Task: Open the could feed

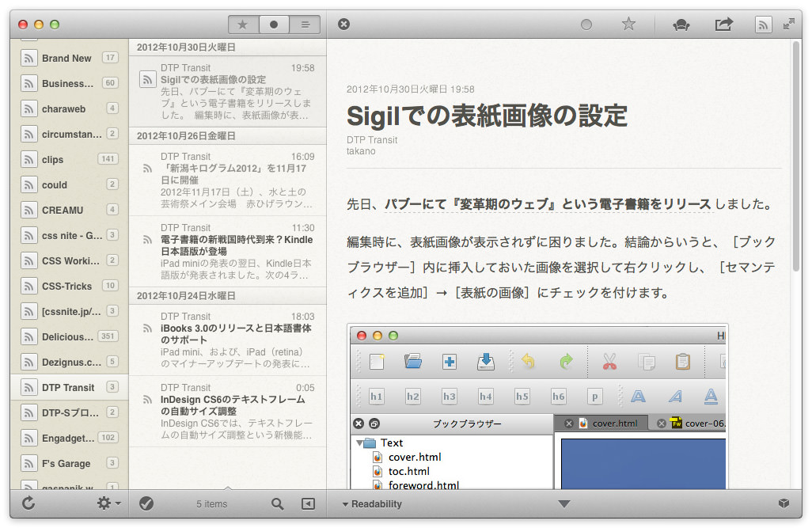Action: click(70, 185)
